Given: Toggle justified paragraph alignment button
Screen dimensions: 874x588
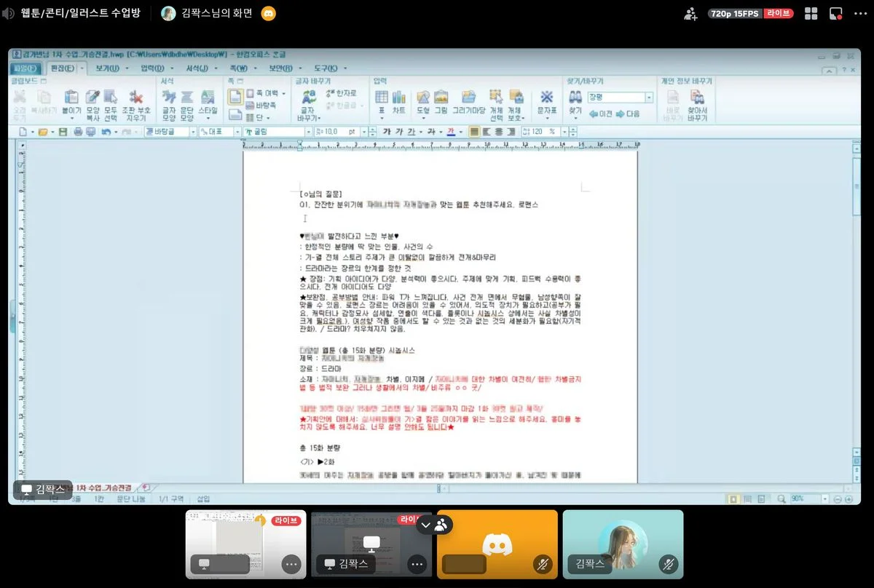Looking at the screenshot, I should [474, 132].
